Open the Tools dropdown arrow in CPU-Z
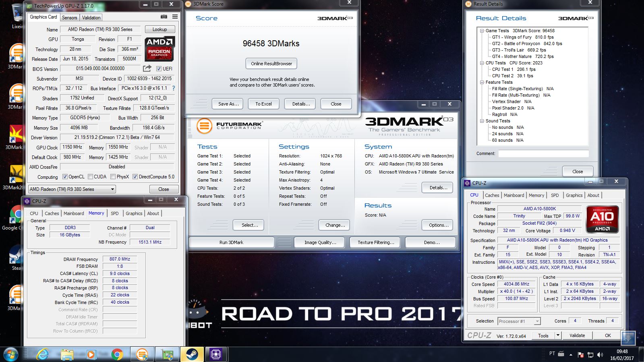The width and height of the screenshot is (644, 362). (x=558, y=335)
